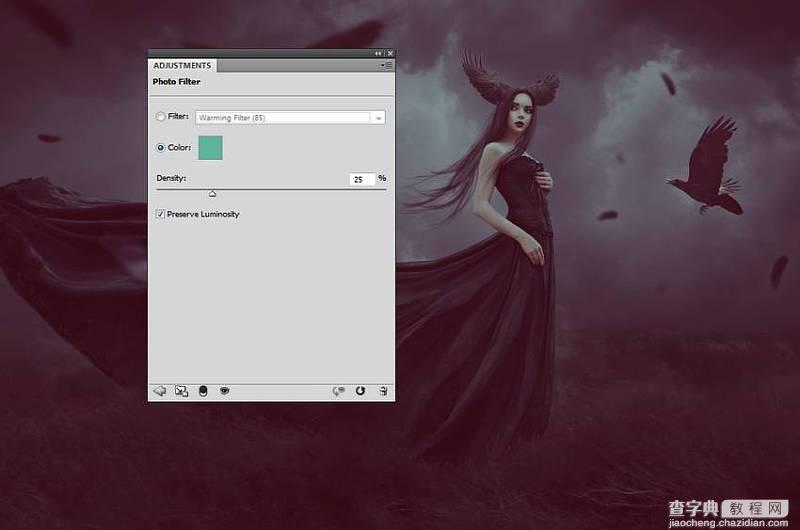800x530 pixels.
Task: Delete this adjustment layer trash icon
Action: [x=383, y=391]
